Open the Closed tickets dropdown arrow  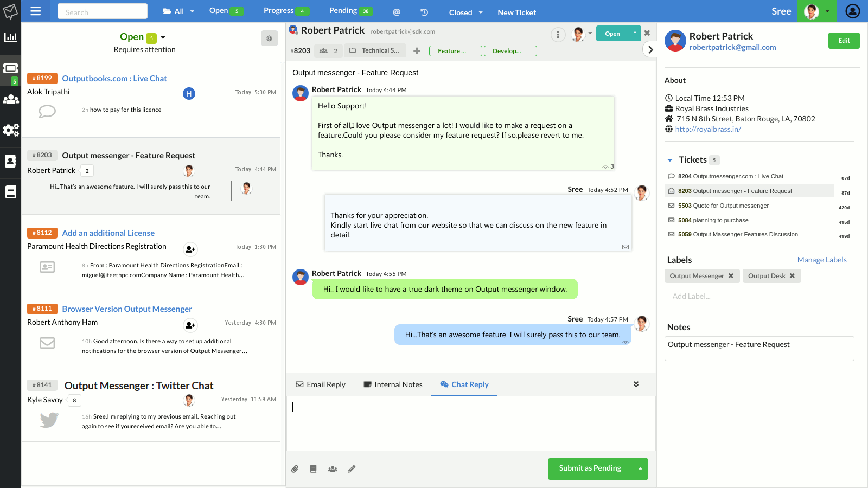point(481,12)
